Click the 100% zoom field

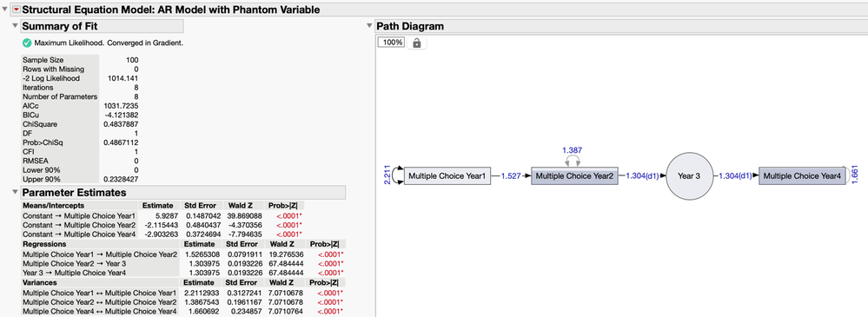coord(392,43)
